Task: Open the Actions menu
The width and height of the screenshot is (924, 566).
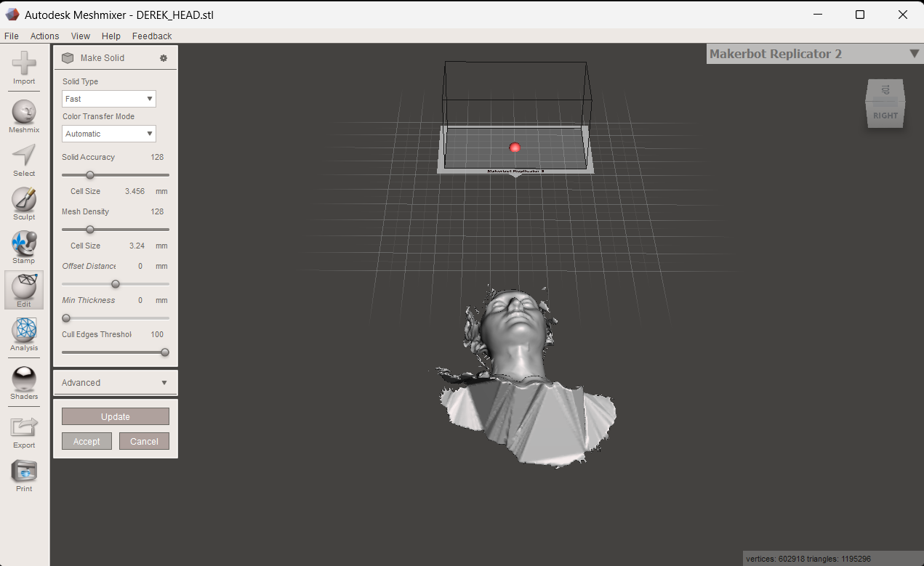Action: (44, 36)
